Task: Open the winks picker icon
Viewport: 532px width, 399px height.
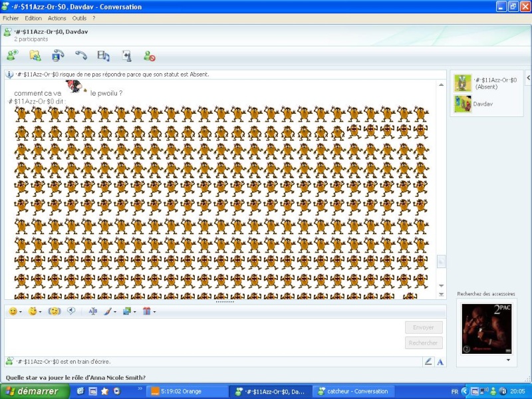Action: coord(33,311)
